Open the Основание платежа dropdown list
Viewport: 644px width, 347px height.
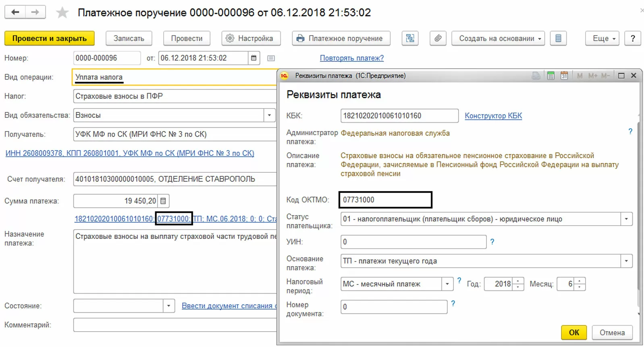[626, 261]
